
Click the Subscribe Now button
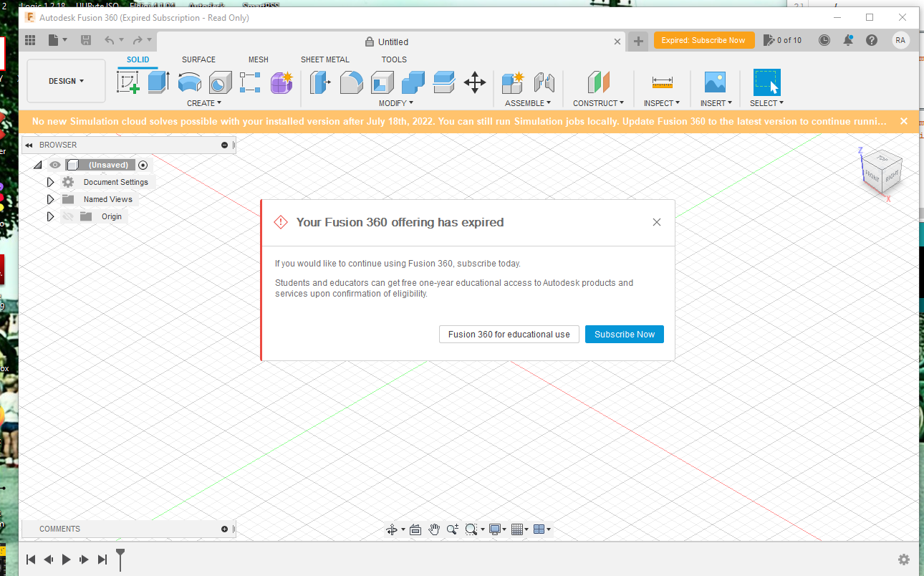[624, 334]
